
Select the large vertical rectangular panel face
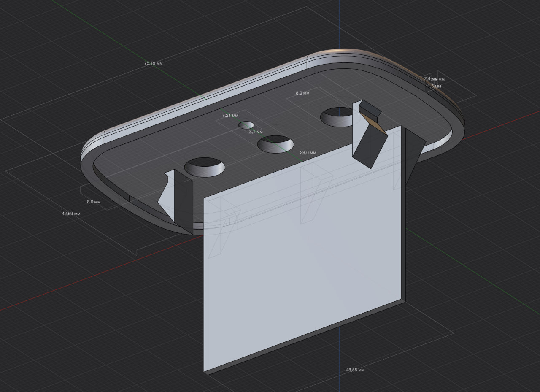304,262
